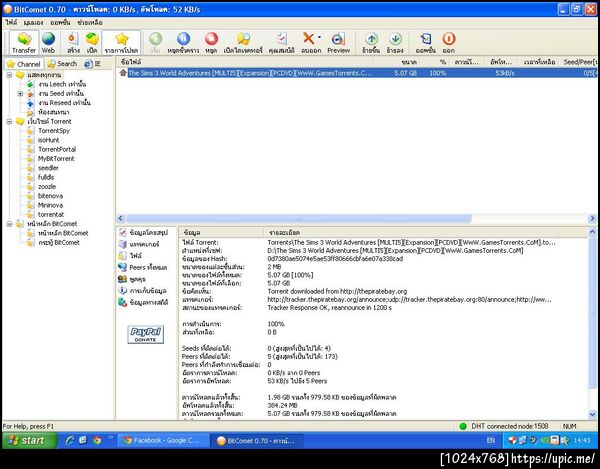Open statistics tab in details pane

144,303
